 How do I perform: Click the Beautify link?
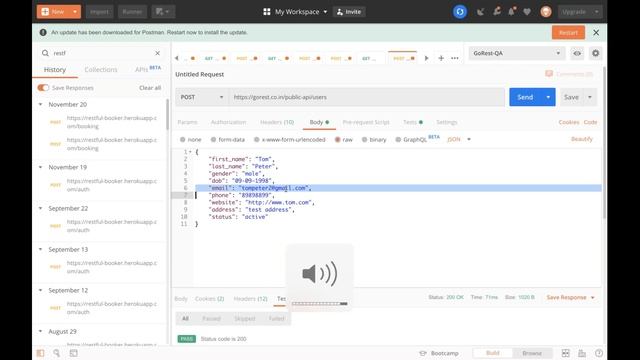pos(582,139)
